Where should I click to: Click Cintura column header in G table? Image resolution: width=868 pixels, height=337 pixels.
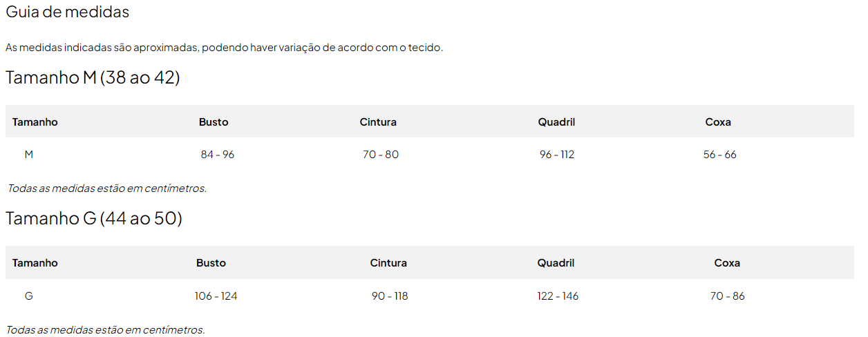pos(388,263)
